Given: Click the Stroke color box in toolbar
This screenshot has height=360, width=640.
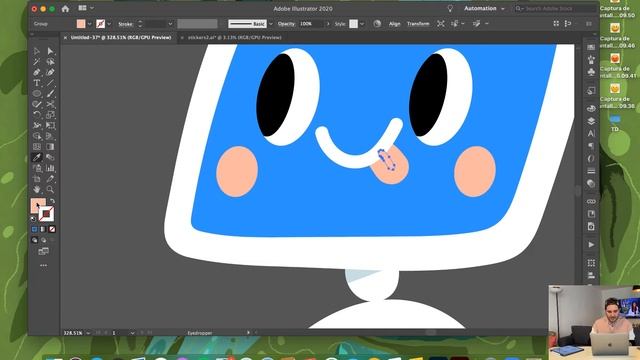Looking at the screenshot, I should (46, 213).
